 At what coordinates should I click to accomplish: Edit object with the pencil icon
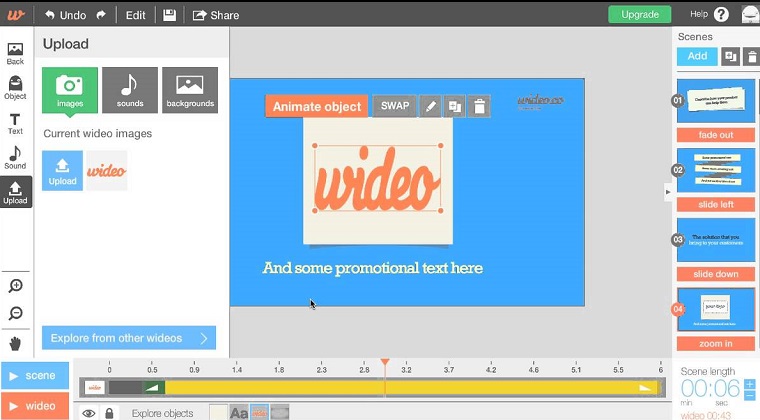pos(430,106)
